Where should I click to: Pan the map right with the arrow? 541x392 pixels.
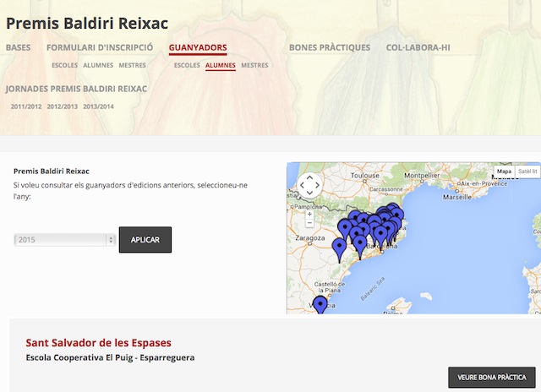tap(319, 186)
